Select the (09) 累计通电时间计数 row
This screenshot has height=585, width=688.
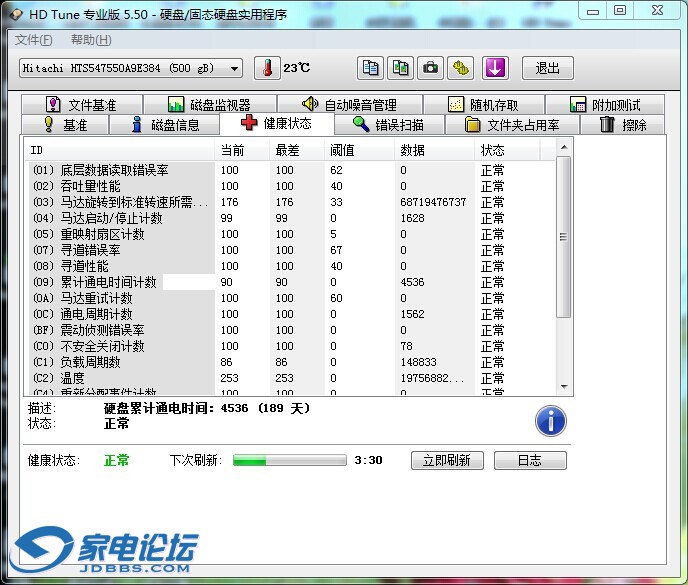(292, 282)
